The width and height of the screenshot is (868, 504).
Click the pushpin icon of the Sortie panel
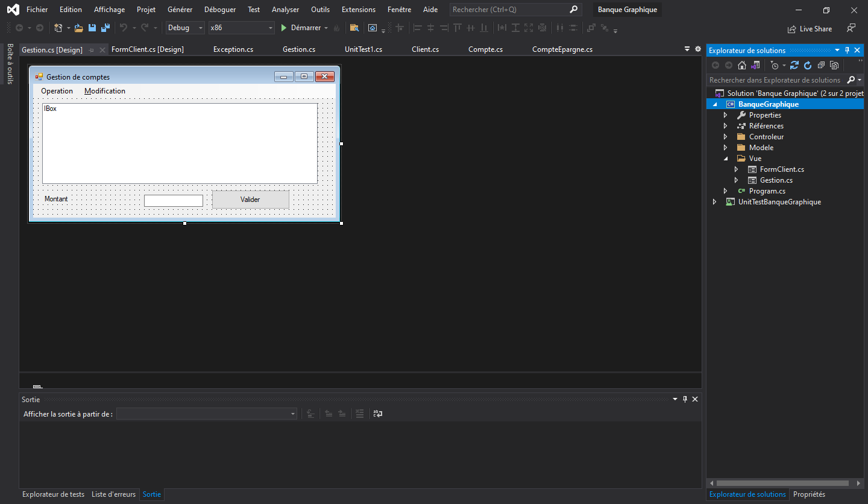click(x=685, y=399)
